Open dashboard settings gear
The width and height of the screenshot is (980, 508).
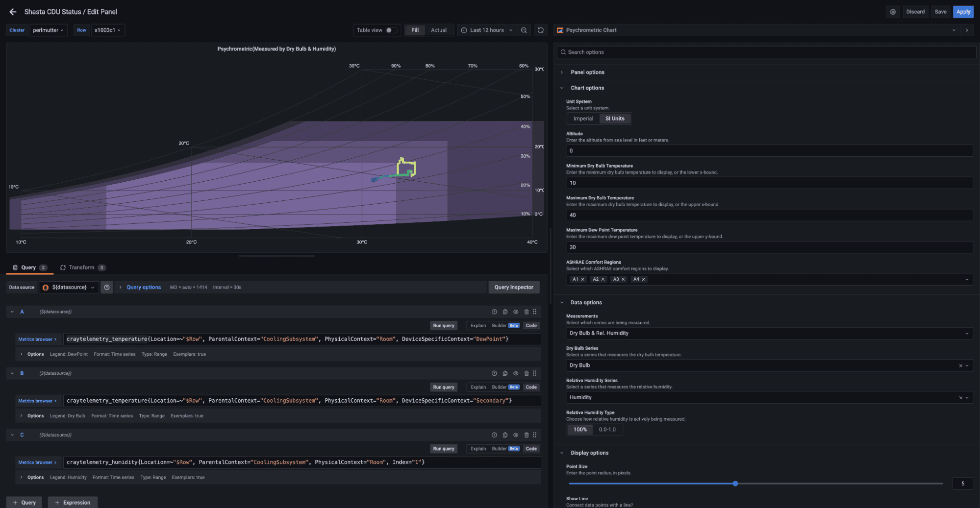point(892,11)
